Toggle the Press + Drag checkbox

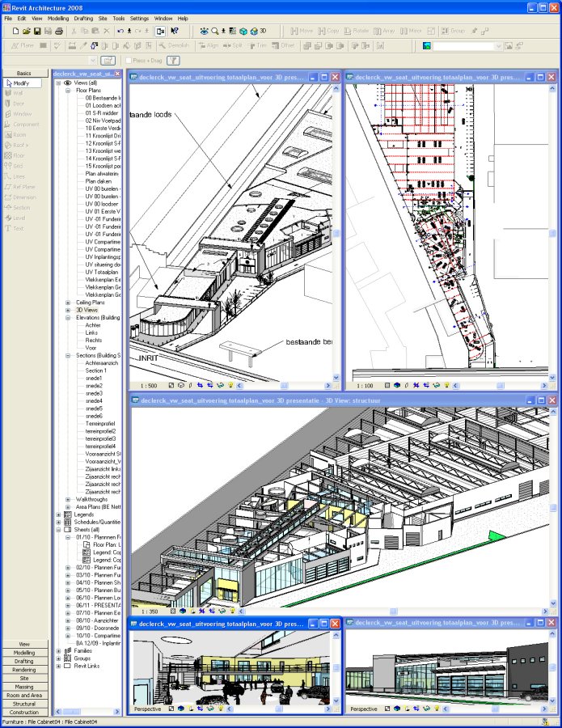click(129, 61)
